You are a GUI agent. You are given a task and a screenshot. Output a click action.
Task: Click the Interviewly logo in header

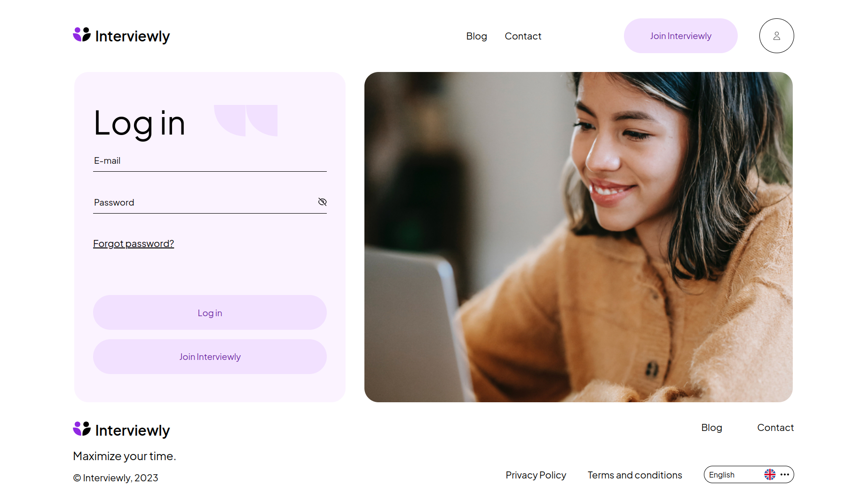coord(121,36)
